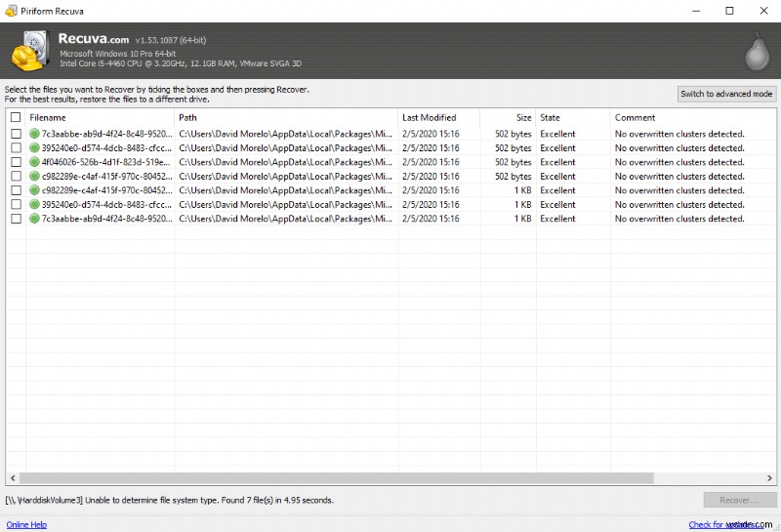This screenshot has width=781, height=532.
Task: Sort list by the Last Modified column header
Action: (438, 117)
